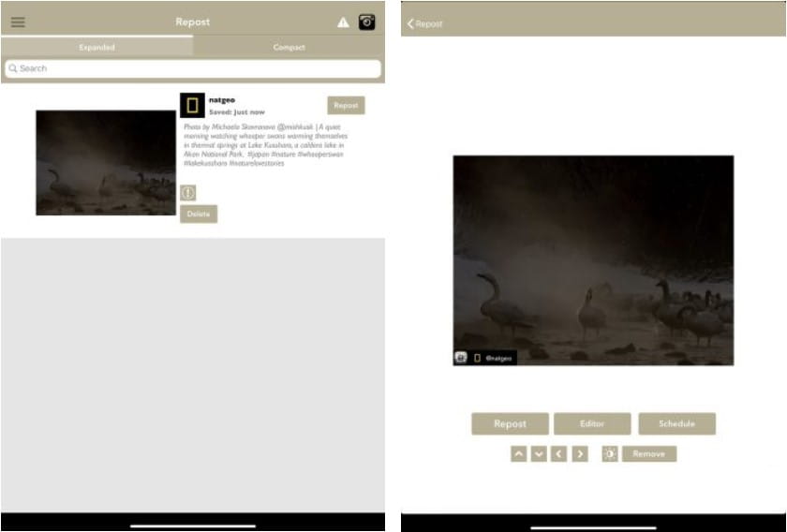This screenshot has height=532, width=787.
Task: Toggle light/dark attribution badge color
Action: (610, 454)
